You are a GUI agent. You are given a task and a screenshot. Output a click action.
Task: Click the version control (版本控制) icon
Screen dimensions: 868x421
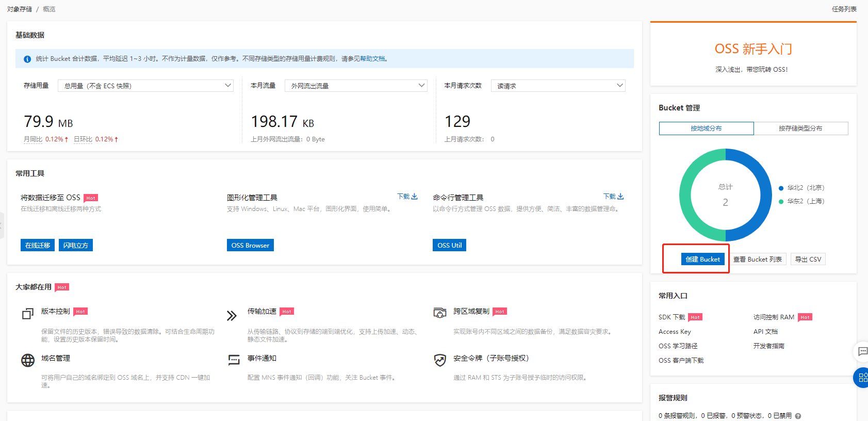click(x=28, y=314)
